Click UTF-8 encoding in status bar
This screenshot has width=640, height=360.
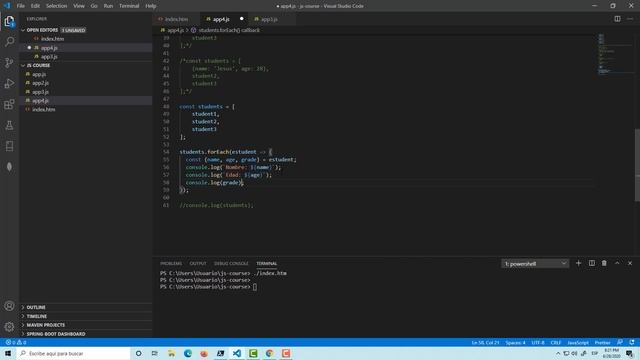(538, 342)
